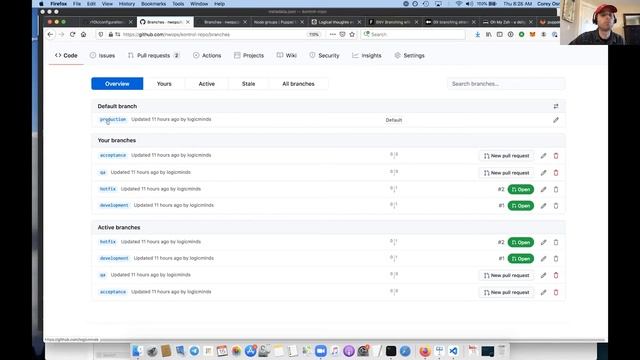Delete acceptance branch in Your branches
The width and height of the screenshot is (640, 360).
coord(556,156)
